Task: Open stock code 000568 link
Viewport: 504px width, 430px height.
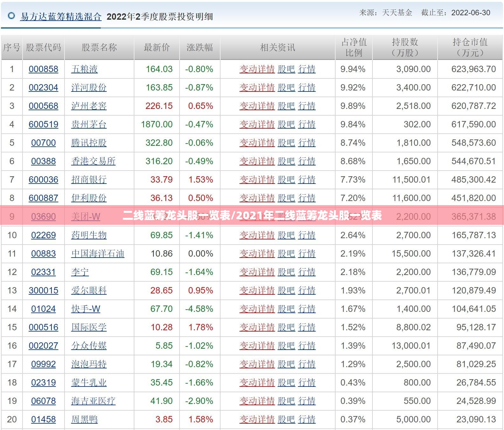Action: 44,106
